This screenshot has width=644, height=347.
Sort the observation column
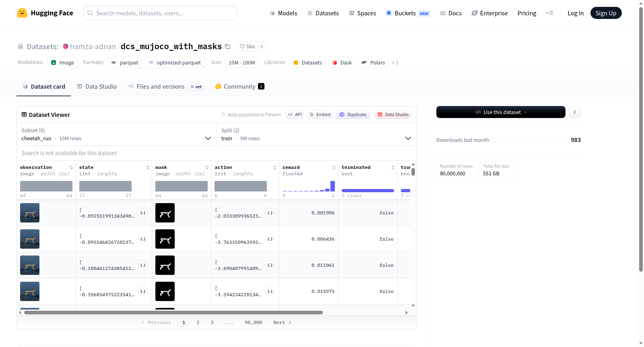(x=71, y=167)
